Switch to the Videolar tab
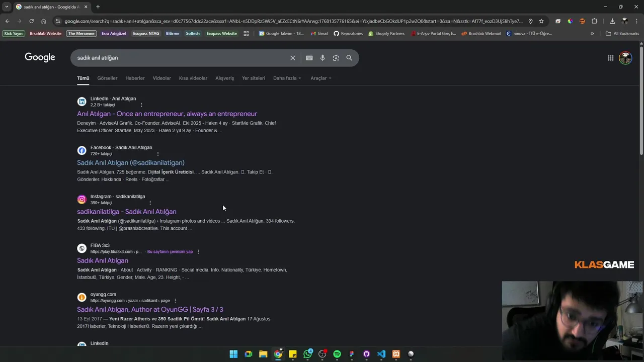 162,78
